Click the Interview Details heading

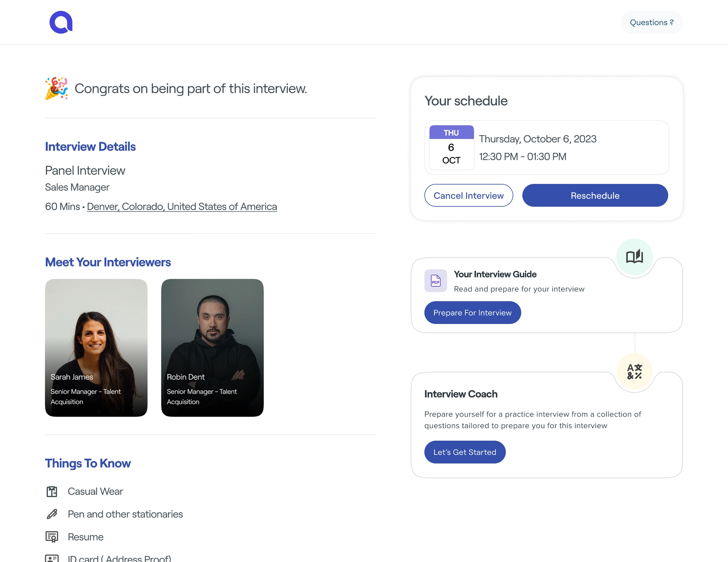point(90,146)
